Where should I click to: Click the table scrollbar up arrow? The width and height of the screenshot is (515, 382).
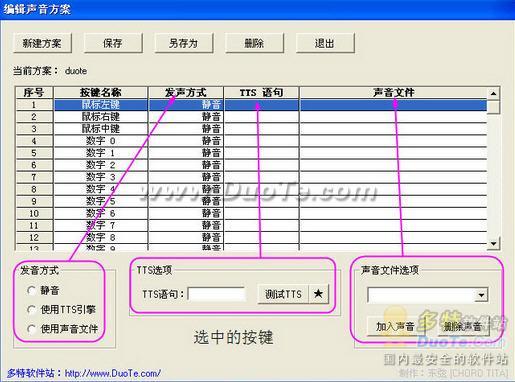coord(493,93)
